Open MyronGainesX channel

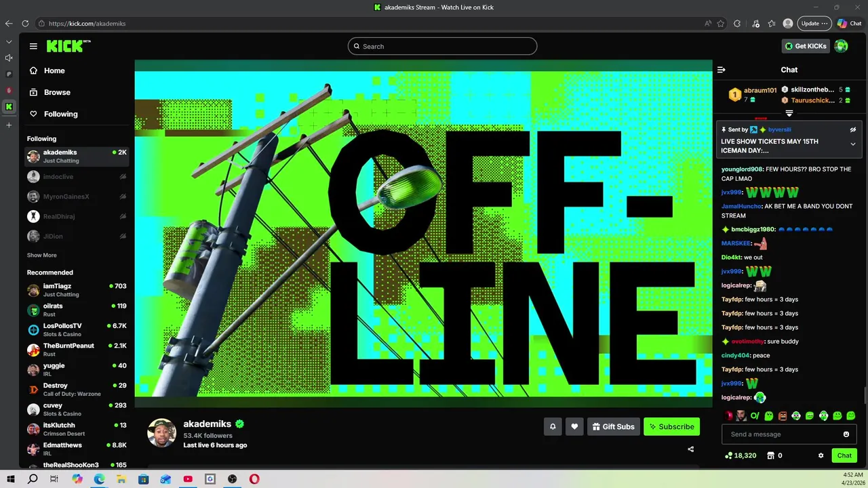point(77,197)
